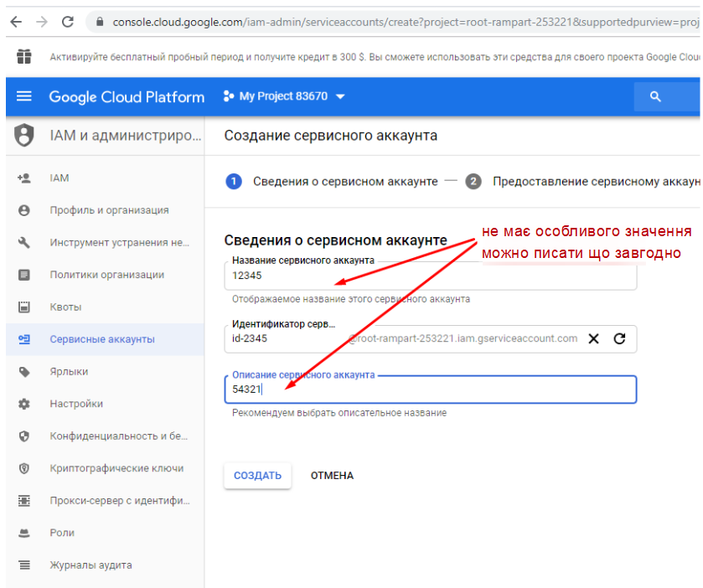The height and width of the screenshot is (588, 703).
Task: Open the hamburger navigation menu
Action: (x=24, y=96)
